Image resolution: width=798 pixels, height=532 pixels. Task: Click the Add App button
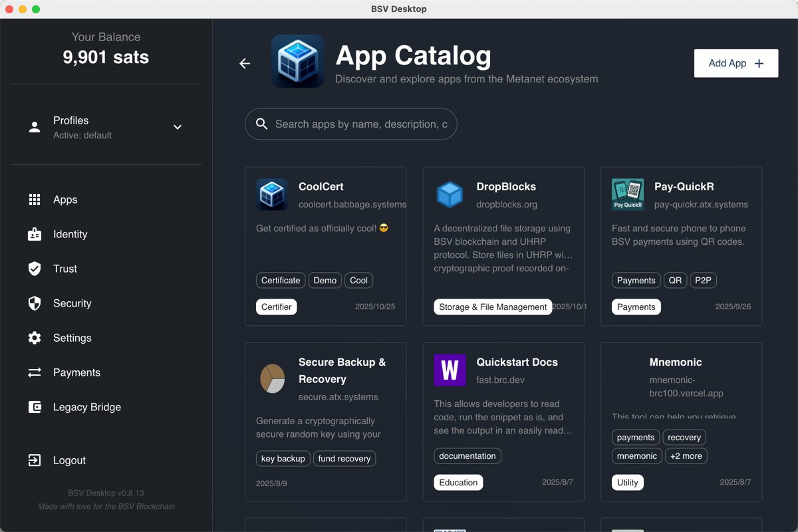(736, 63)
